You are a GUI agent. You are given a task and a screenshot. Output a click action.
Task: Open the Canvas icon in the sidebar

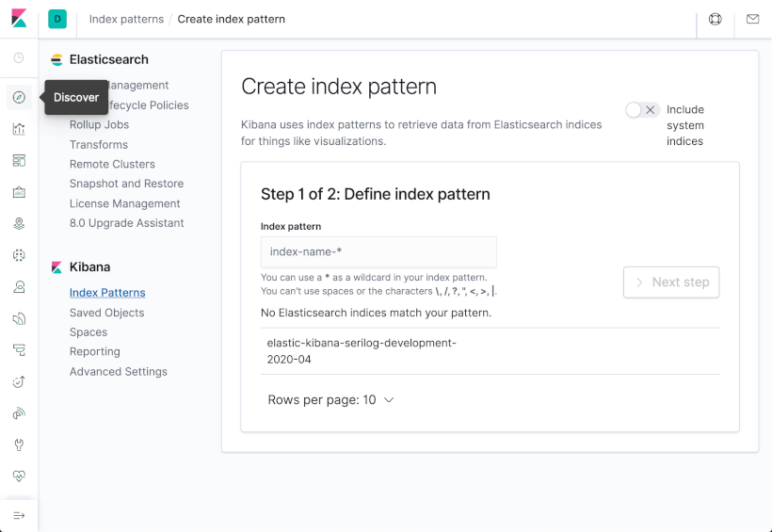[x=19, y=192]
